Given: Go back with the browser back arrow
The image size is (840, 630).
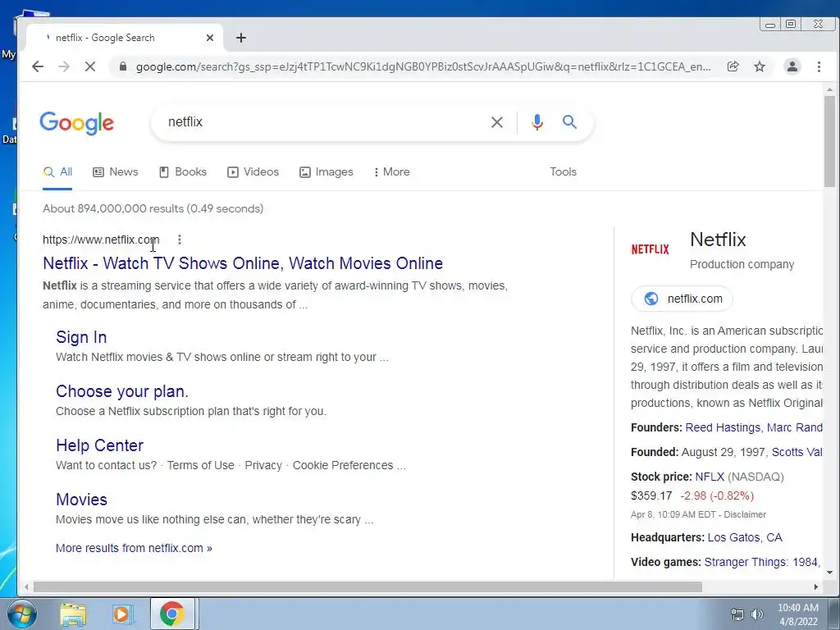Looking at the screenshot, I should (x=38, y=66).
